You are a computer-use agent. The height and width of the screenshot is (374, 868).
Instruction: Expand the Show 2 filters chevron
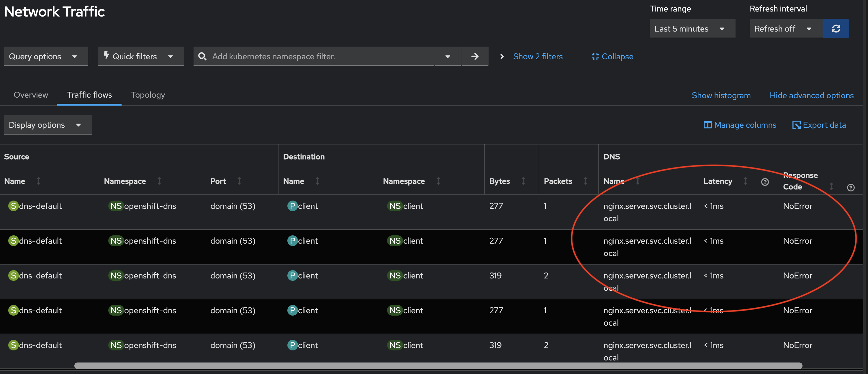tap(502, 56)
